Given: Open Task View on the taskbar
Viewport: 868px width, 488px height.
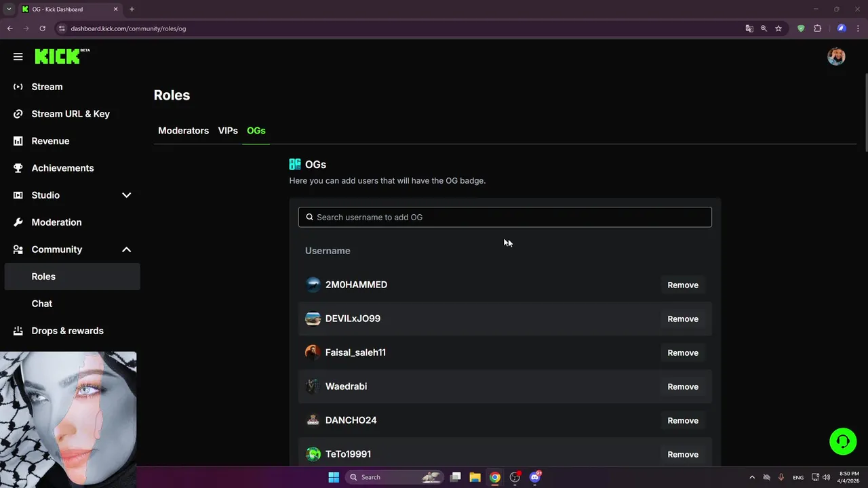Looking at the screenshot, I should pos(456,477).
